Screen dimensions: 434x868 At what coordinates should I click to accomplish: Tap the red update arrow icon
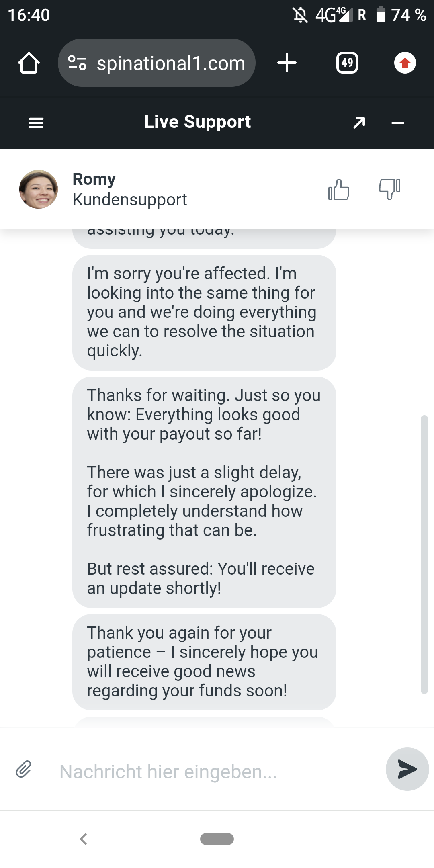[405, 63]
